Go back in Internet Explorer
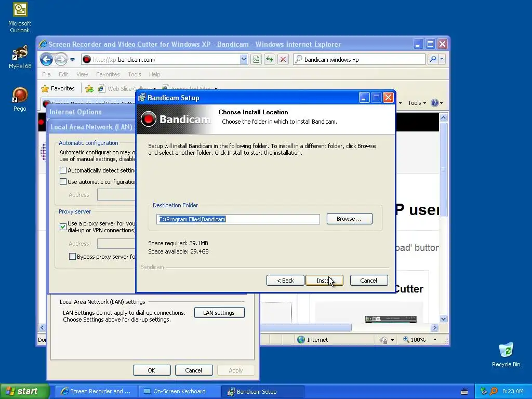This screenshot has height=399, width=532. pos(46,60)
